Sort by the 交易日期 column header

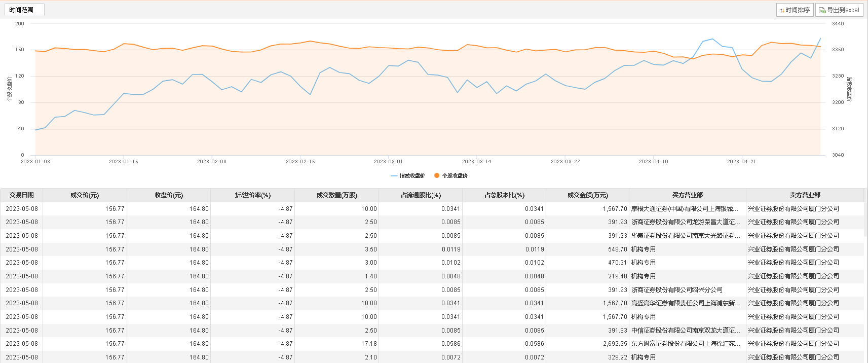click(21, 195)
